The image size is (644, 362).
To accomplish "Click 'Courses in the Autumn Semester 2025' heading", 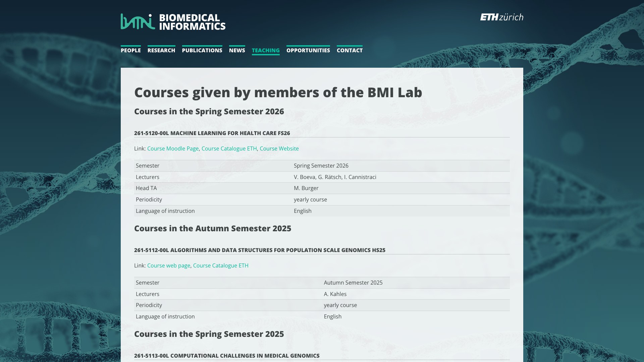I will [213, 228].
